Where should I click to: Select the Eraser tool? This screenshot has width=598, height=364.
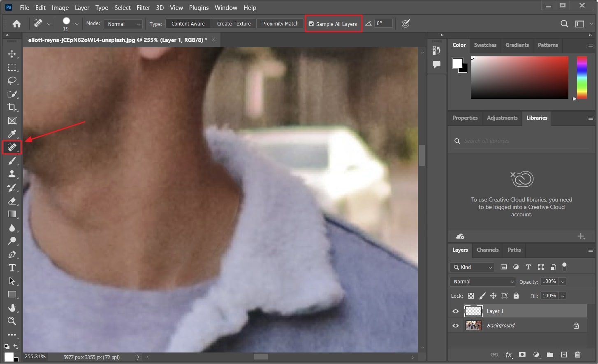[12, 201]
